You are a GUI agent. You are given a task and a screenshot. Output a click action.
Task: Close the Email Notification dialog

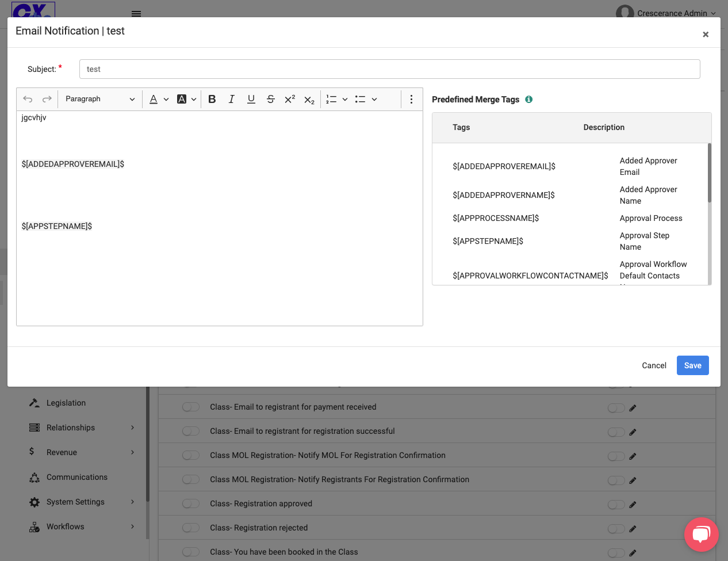706,35
